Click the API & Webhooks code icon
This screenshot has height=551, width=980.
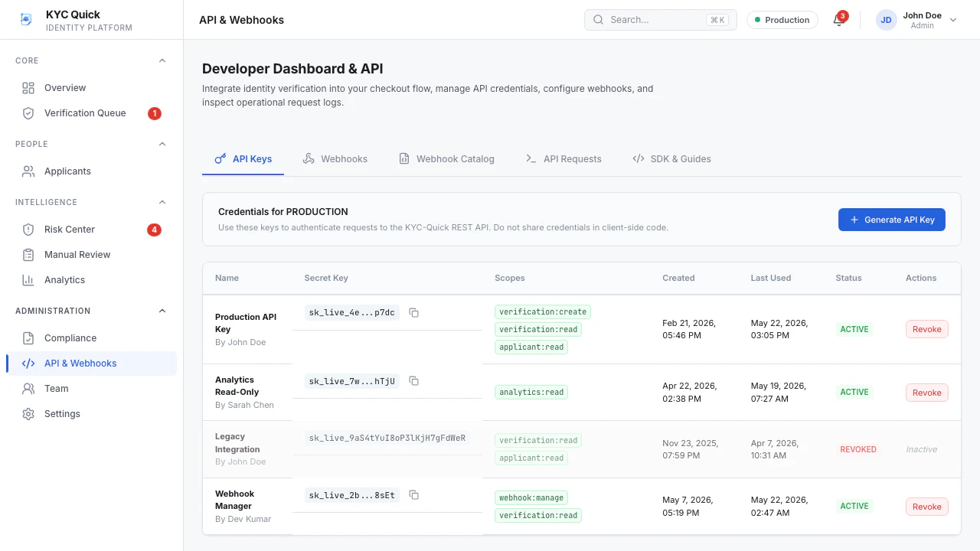(x=28, y=364)
